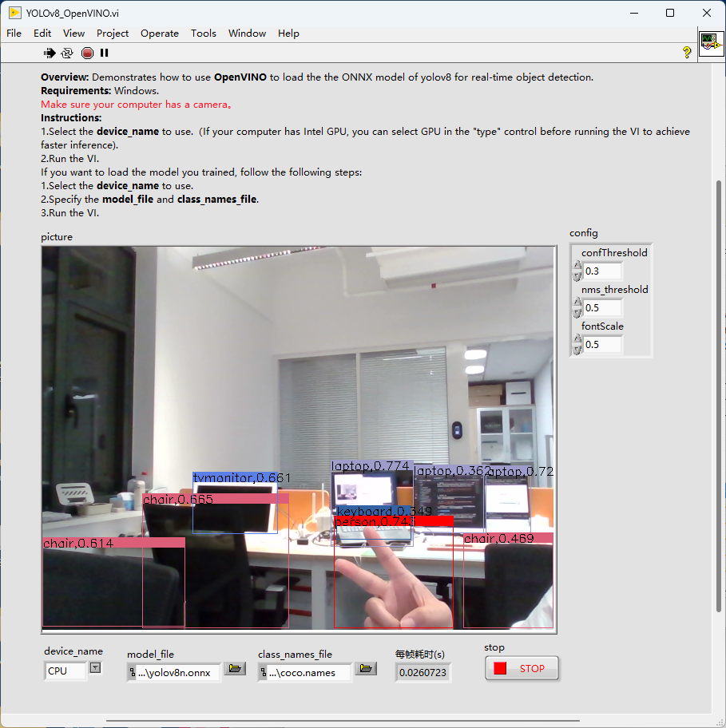Browse for model_file using the folder icon
The image size is (726, 728).
pyautogui.click(x=234, y=669)
